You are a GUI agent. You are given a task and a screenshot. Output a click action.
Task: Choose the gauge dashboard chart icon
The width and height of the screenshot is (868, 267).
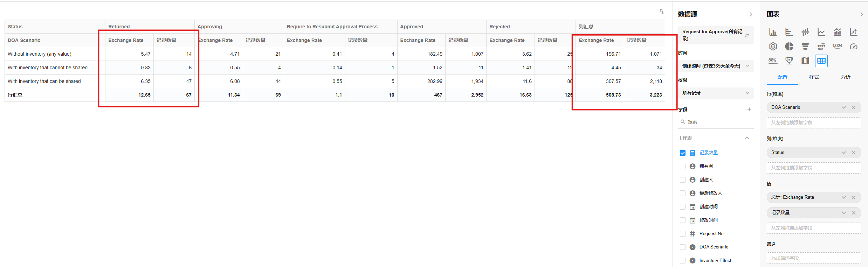coord(854,46)
